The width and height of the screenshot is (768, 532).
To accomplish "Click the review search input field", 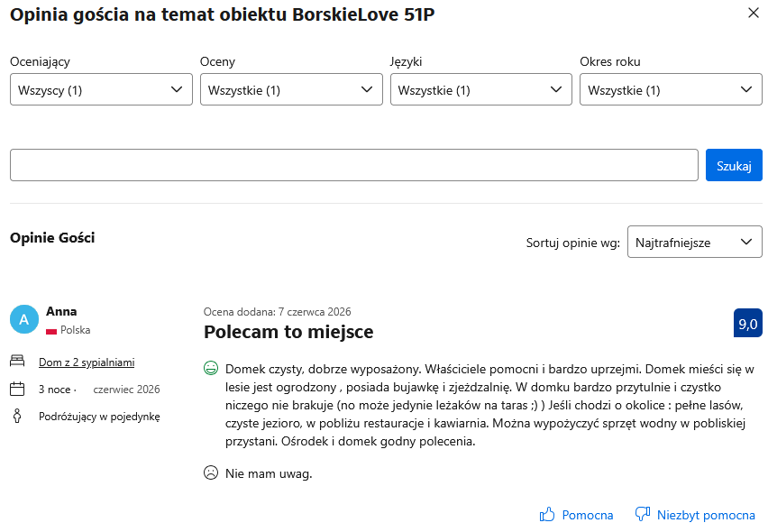I will pos(354,165).
